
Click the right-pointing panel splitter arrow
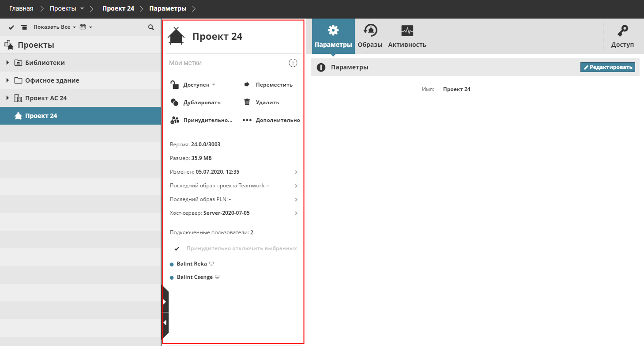pos(165,301)
